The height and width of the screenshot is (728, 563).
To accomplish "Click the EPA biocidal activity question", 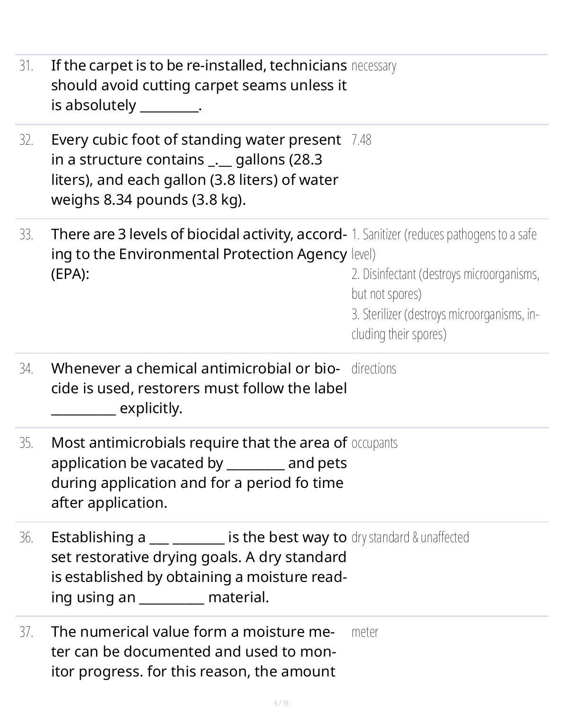I will (199, 254).
